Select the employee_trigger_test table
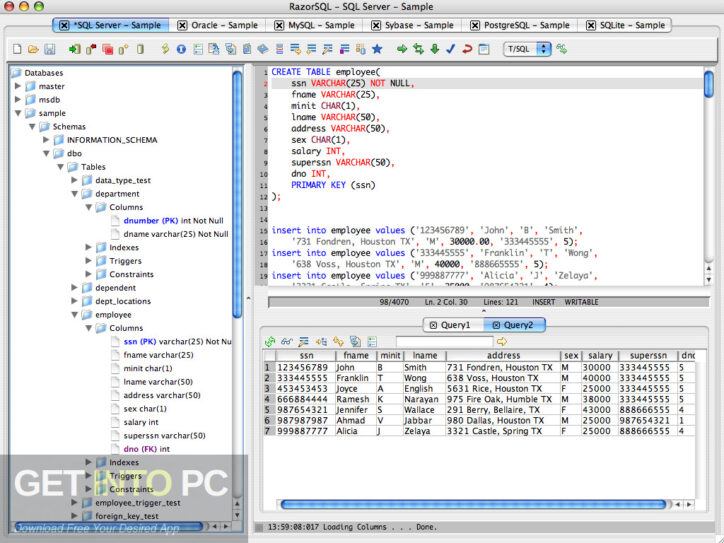 tap(138, 503)
